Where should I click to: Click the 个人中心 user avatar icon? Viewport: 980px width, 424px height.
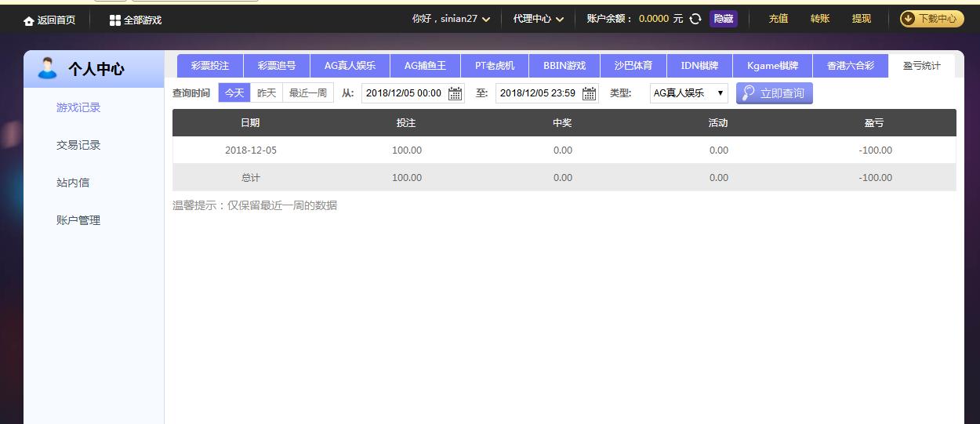[48, 68]
